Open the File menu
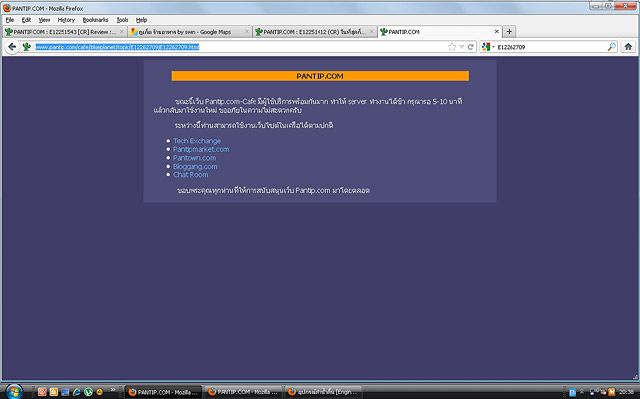 click(10, 20)
